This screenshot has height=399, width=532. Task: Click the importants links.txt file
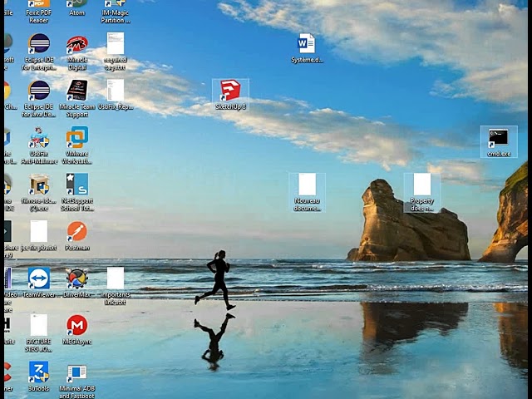(116, 286)
